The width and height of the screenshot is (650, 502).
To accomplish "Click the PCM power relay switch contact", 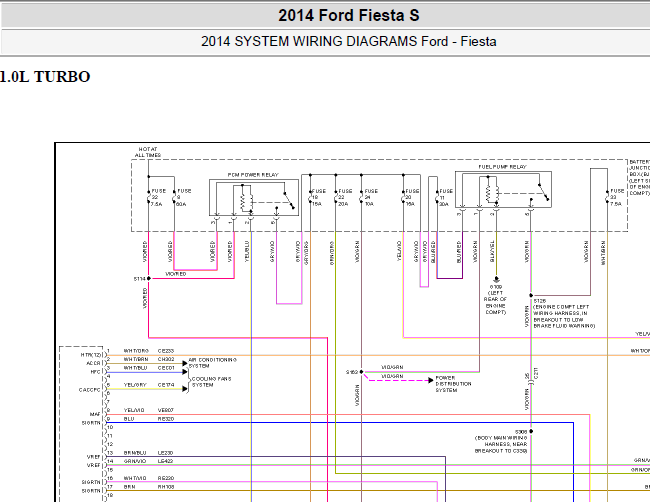I will [x=289, y=201].
